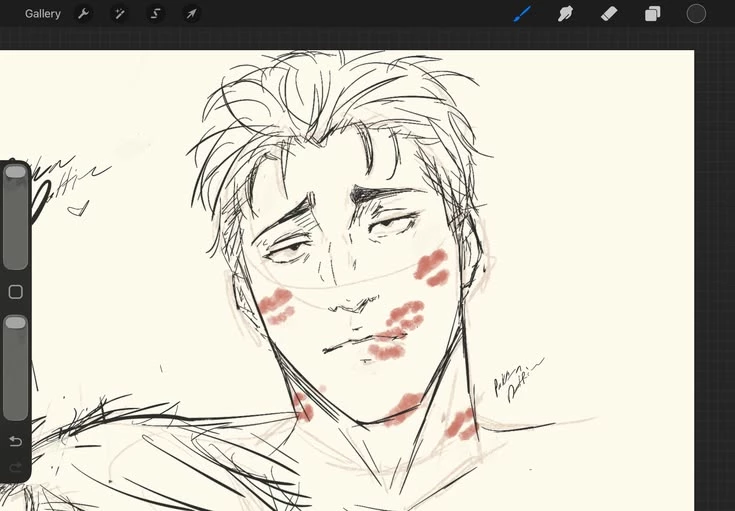Click the dark workspace area beside canvas

(714, 272)
